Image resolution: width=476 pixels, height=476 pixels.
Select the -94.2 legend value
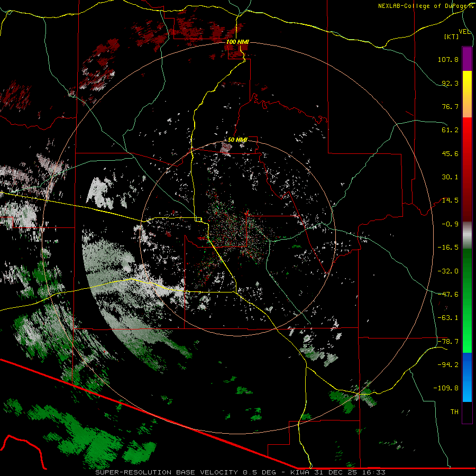point(448,364)
